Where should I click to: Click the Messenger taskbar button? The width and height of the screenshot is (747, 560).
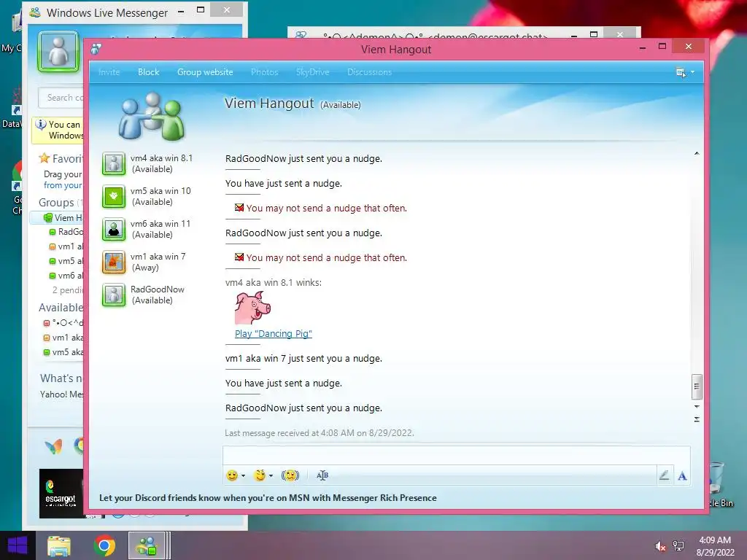coord(147,545)
